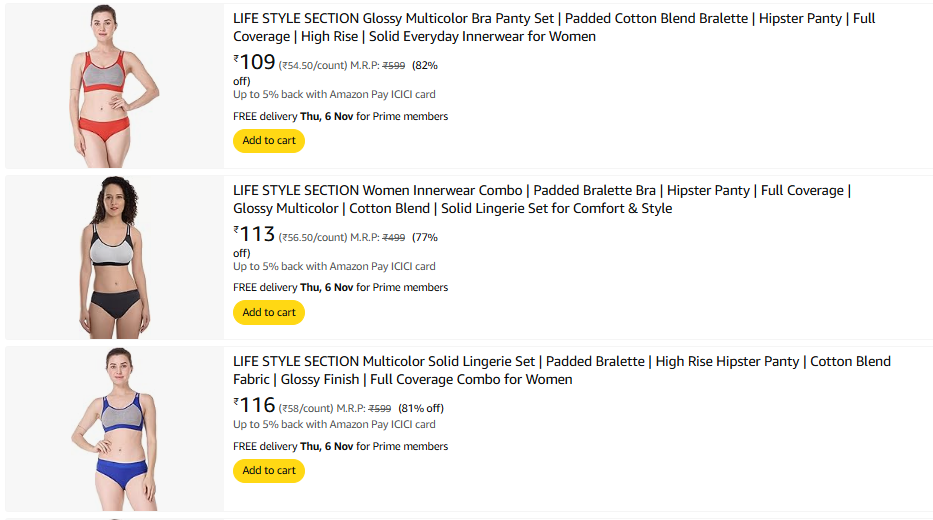Click the ₹54.50/count unit price text
Screen dimensions: 933x520
[x=313, y=66]
